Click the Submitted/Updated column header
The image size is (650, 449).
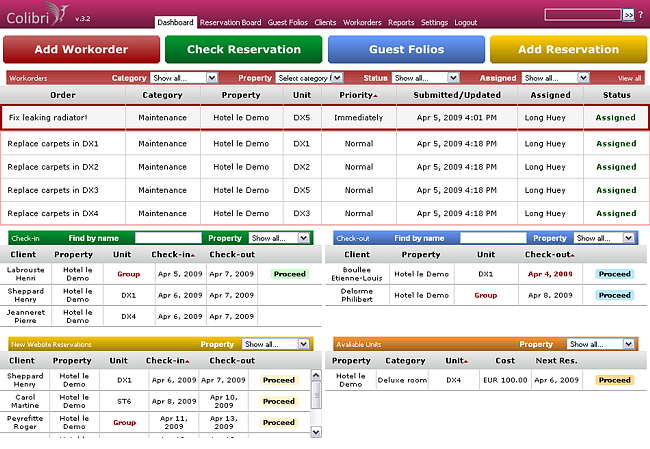pyautogui.click(x=457, y=95)
